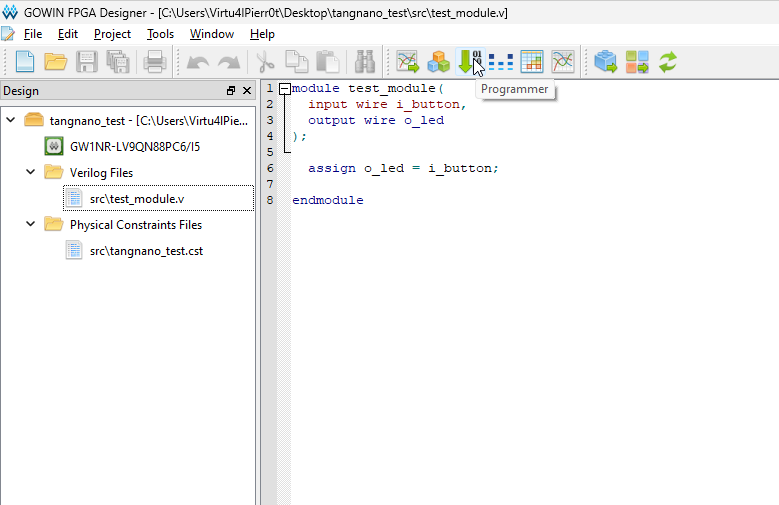Select the Physical Constraints Files folder
The height and width of the screenshot is (505, 779).
(x=136, y=225)
